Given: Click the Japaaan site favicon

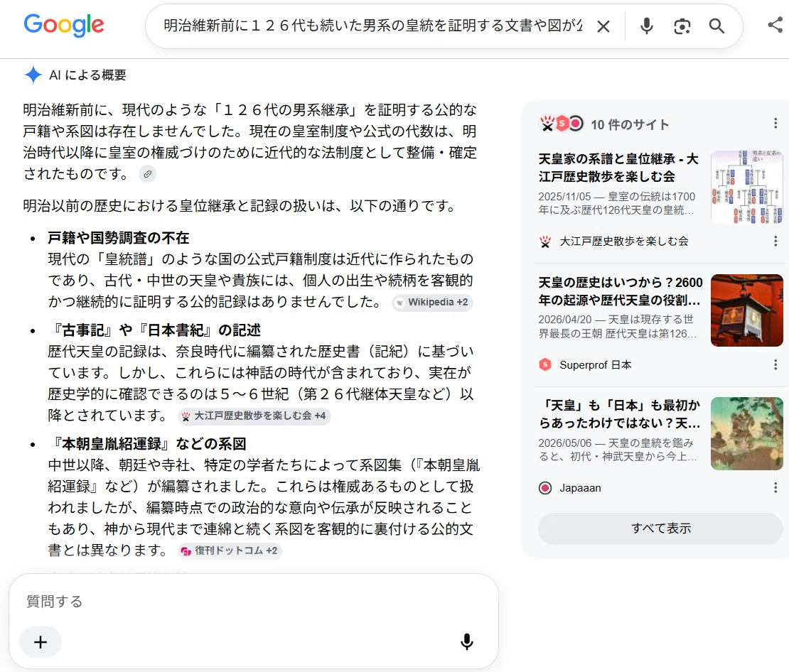Looking at the screenshot, I should click(x=545, y=488).
